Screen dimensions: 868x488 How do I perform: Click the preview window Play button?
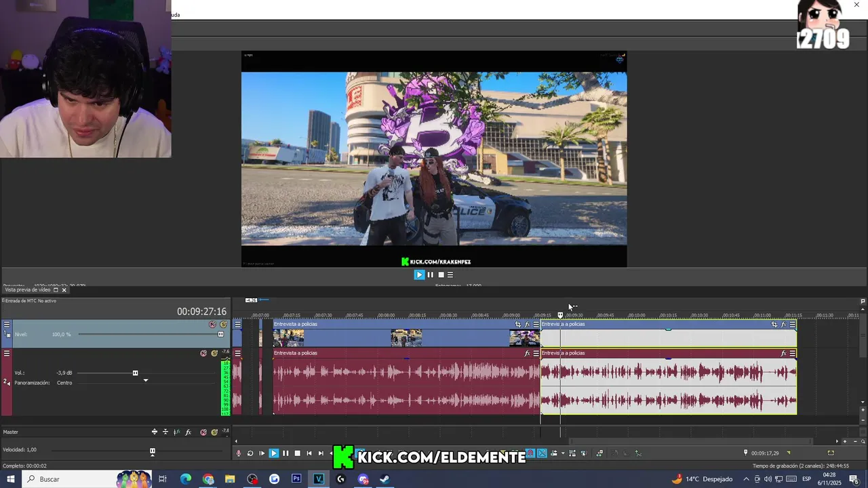(x=419, y=274)
